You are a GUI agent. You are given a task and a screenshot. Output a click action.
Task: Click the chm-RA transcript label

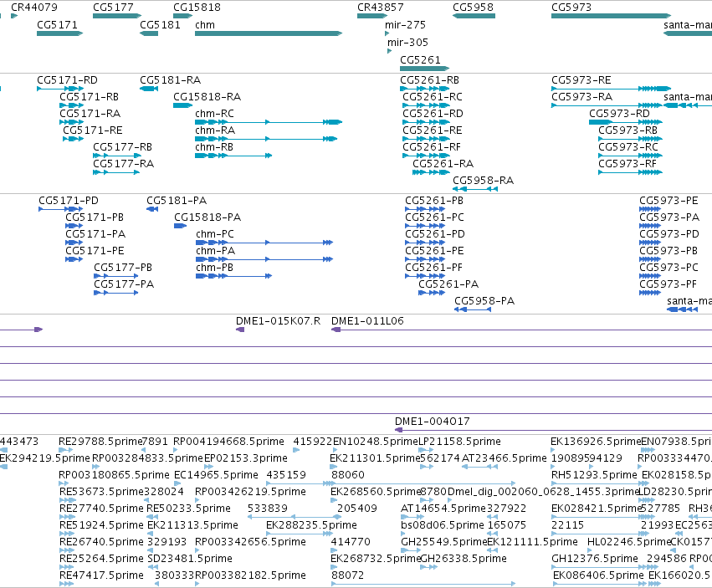(215, 130)
